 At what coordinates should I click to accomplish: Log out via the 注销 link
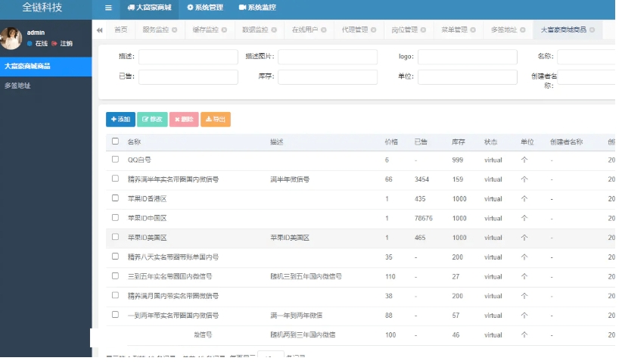(x=62, y=44)
